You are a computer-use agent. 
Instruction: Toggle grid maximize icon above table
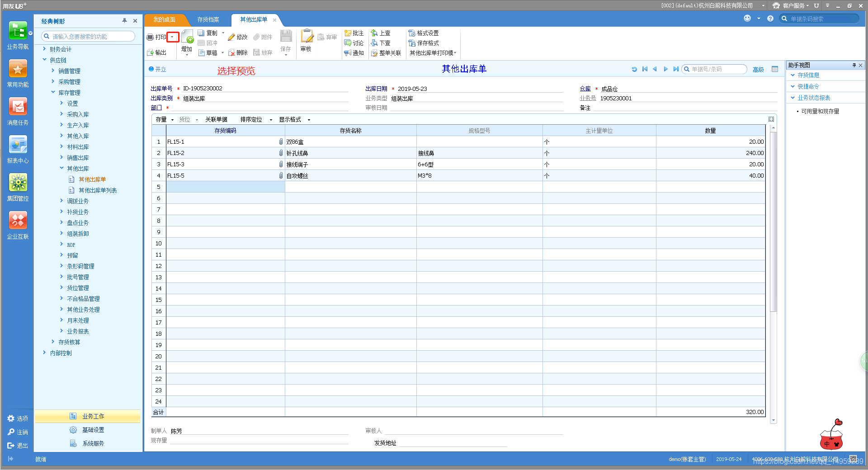coord(771,119)
